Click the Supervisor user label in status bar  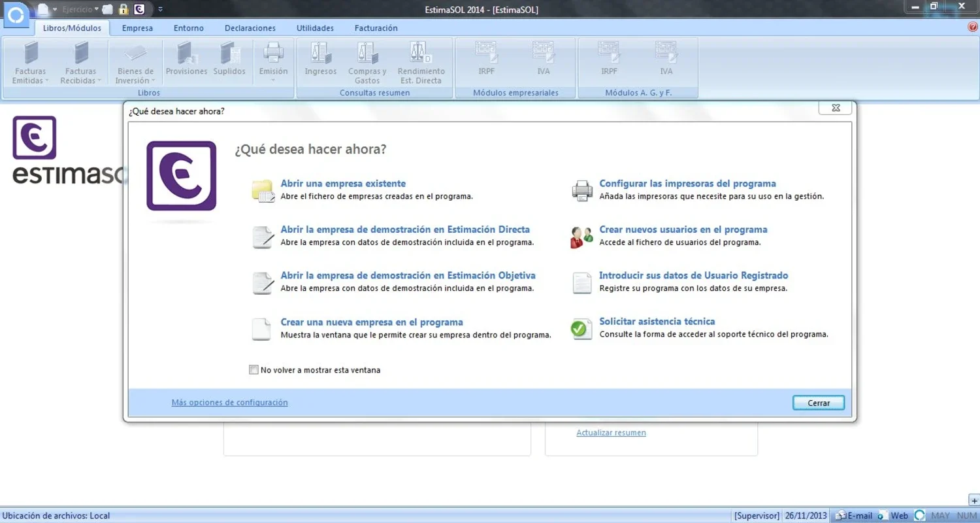pyautogui.click(x=757, y=516)
